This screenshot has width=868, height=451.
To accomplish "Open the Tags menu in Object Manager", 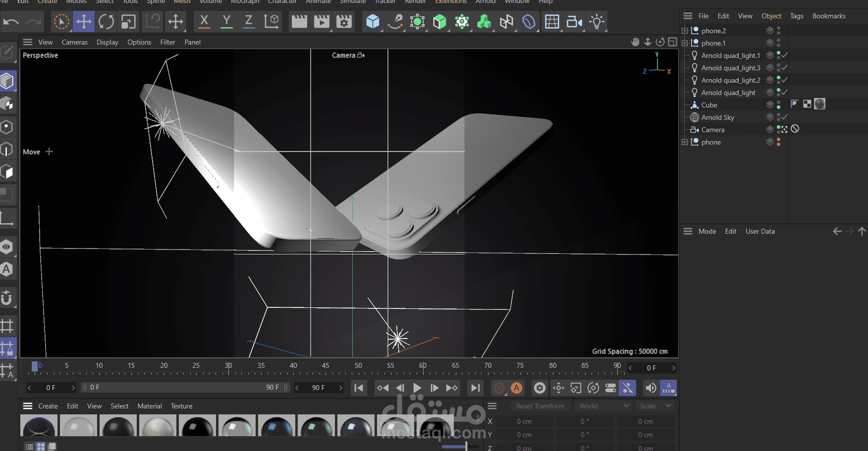I will (x=796, y=16).
